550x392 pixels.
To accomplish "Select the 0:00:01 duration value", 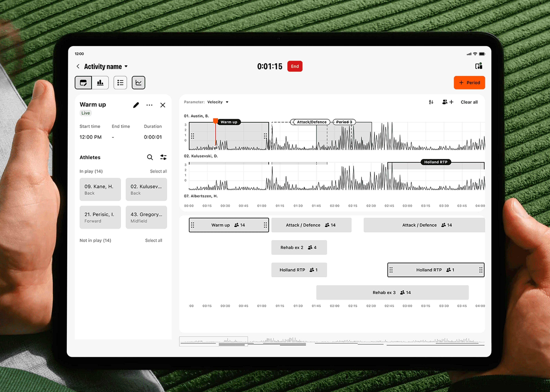I will 153,137.
